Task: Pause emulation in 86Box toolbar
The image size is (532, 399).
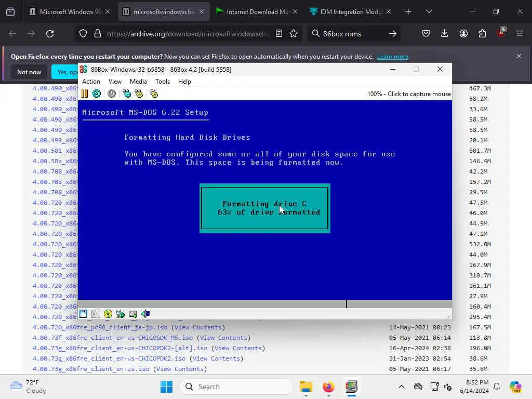Action: [85, 94]
